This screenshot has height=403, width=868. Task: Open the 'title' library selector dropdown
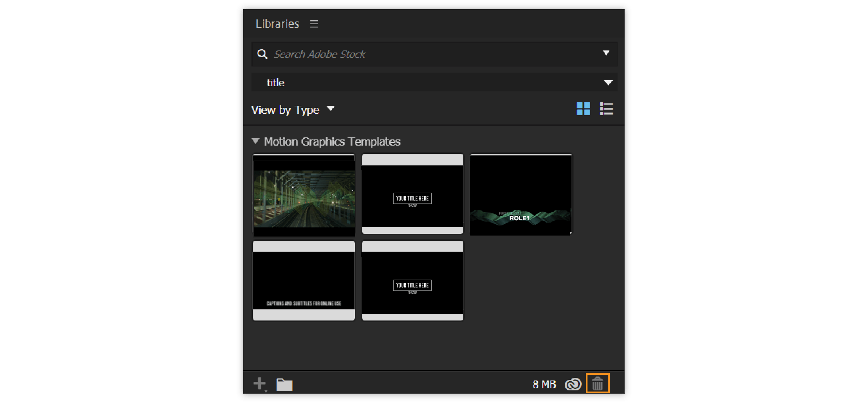(608, 83)
